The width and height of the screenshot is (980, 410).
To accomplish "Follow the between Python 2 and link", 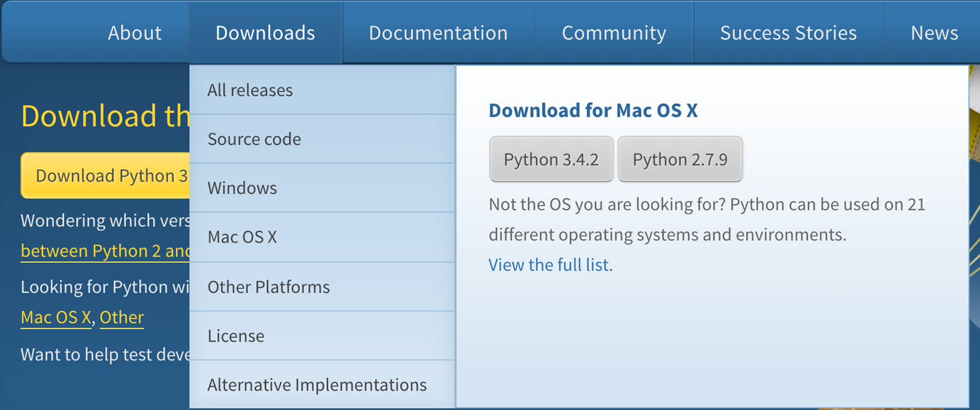I will (105, 251).
